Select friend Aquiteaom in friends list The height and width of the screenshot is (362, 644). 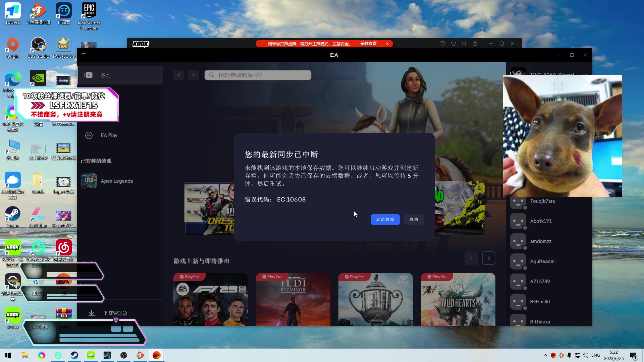549,261
